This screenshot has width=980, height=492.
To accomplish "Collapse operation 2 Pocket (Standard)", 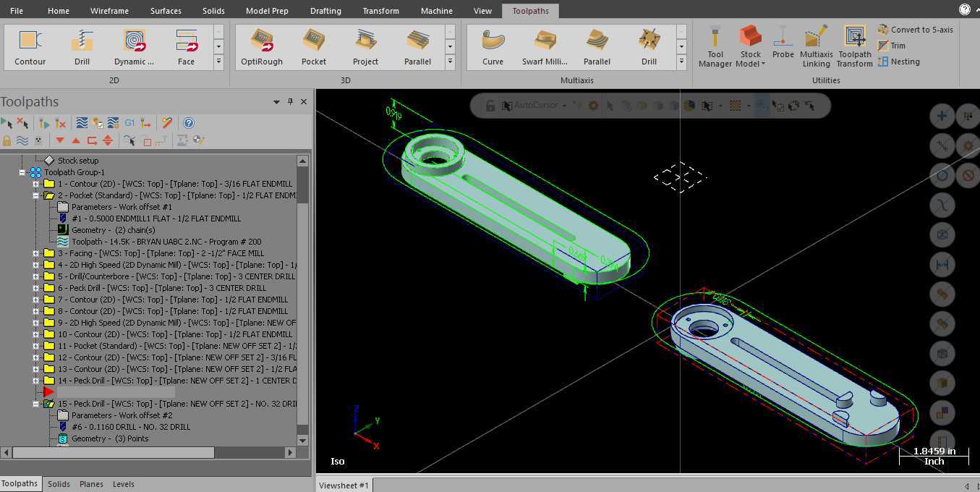I will click(x=35, y=195).
